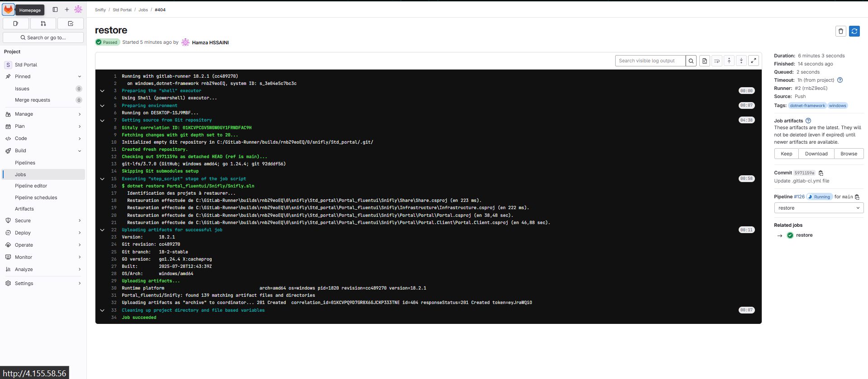
Task: Open the Timeout help question icon
Action: (x=840, y=80)
